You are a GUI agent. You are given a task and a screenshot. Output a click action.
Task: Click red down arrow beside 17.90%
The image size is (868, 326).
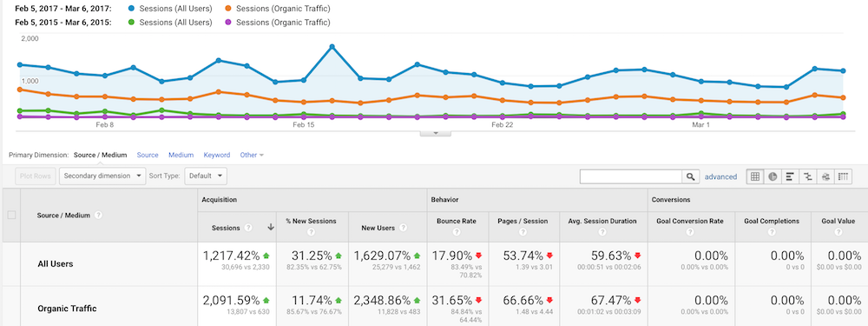tap(479, 256)
